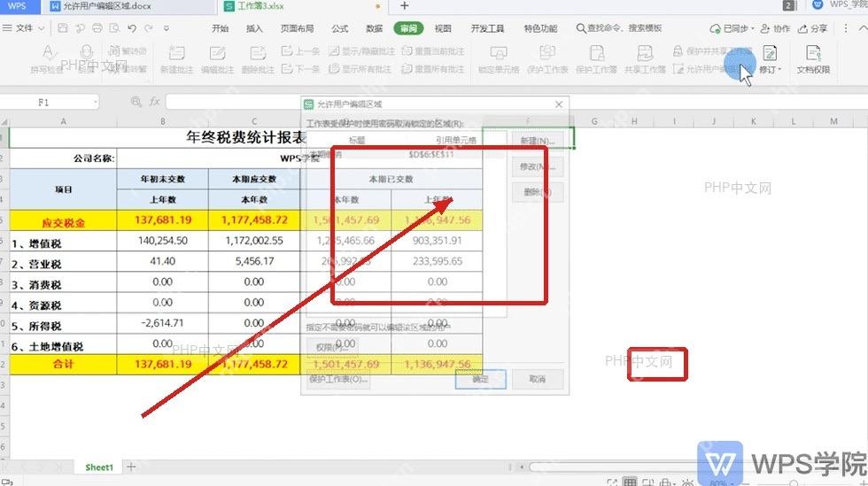Click the 锁定单元格 lock cell icon

point(499,53)
